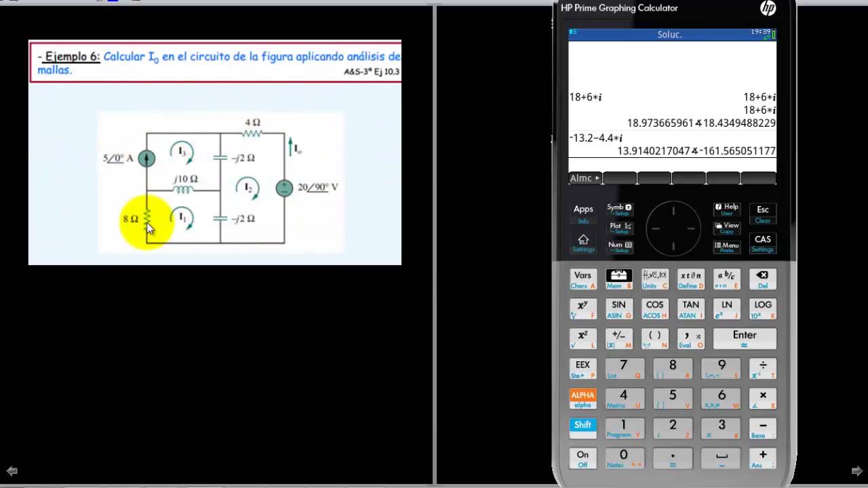Open the Apps key on calculator
The image size is (868, 488).
pos(583,213)
